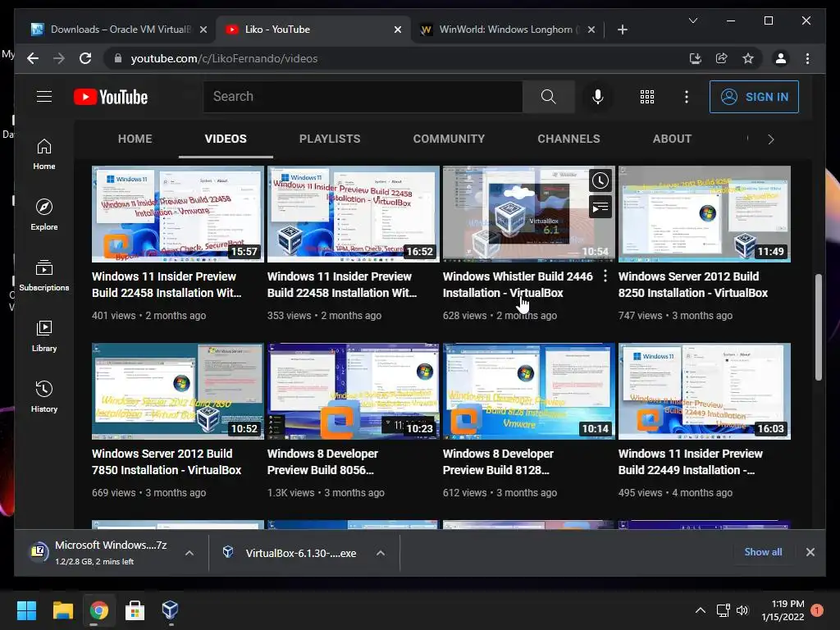Open VirtualBox from the taskbar
Screen dimensions: 840x630
coord(170,609)
